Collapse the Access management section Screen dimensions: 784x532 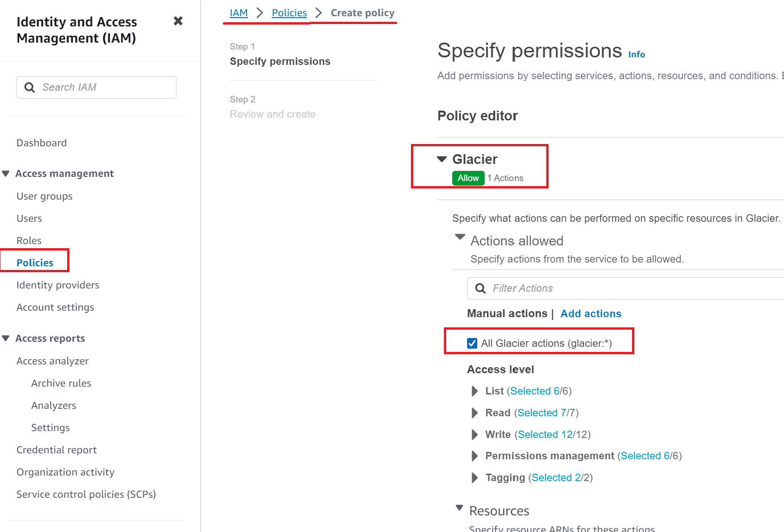[6, 174]
